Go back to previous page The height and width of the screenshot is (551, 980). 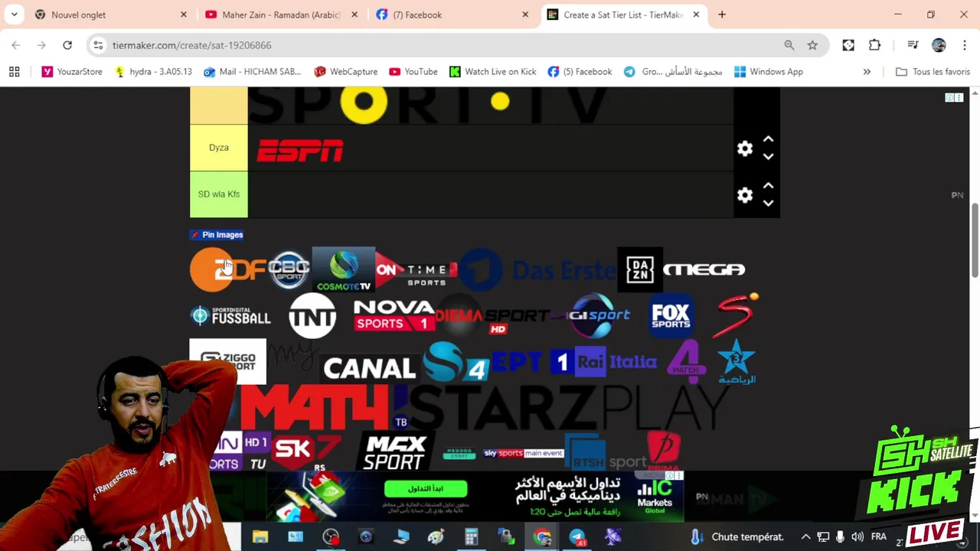point(16,45)
